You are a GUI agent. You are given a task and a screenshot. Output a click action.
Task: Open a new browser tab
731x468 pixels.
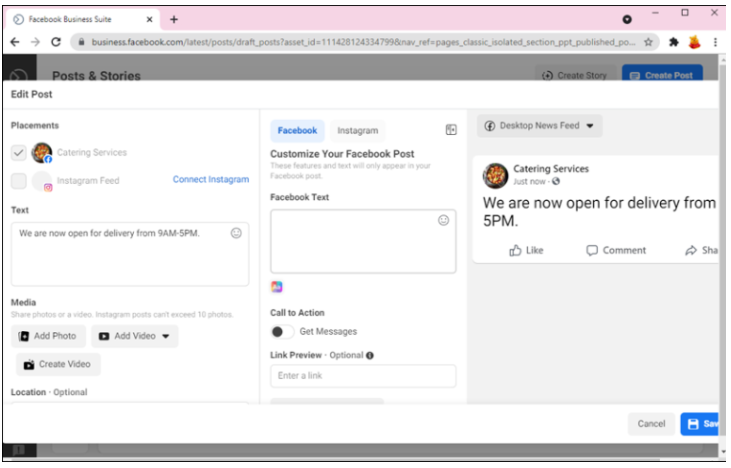click(x=174, y=19)
